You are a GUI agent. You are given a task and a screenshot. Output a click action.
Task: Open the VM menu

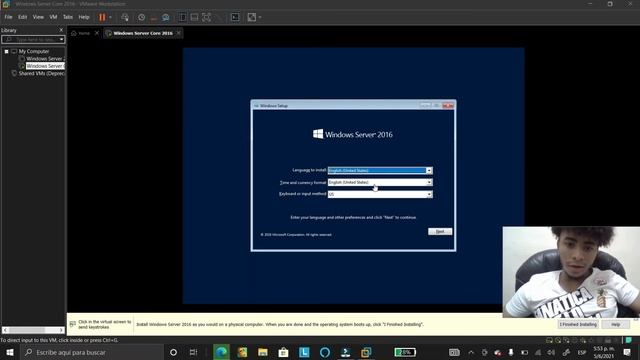tap(53, 17)
